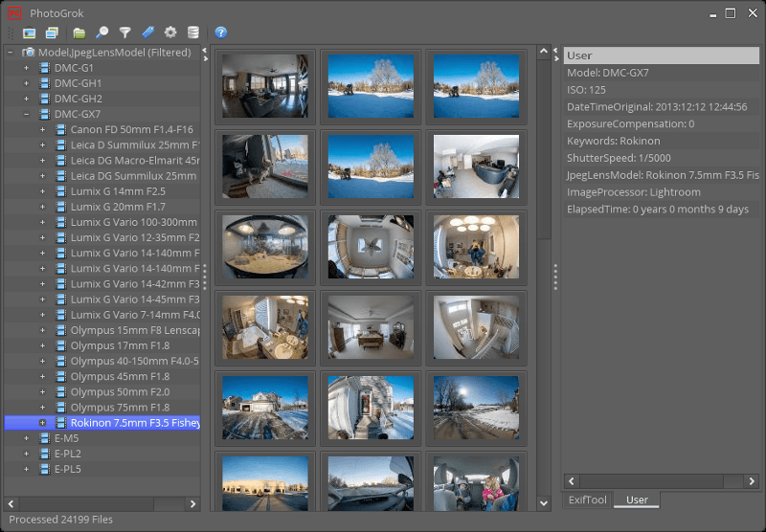Open the green folder toolbar icon
Screen dimensions: 766x532
(x=79, y=33)
